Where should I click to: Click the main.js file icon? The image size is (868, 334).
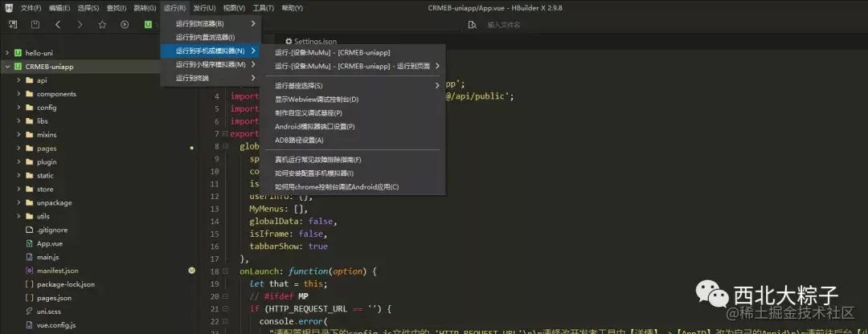coord(30,257)
